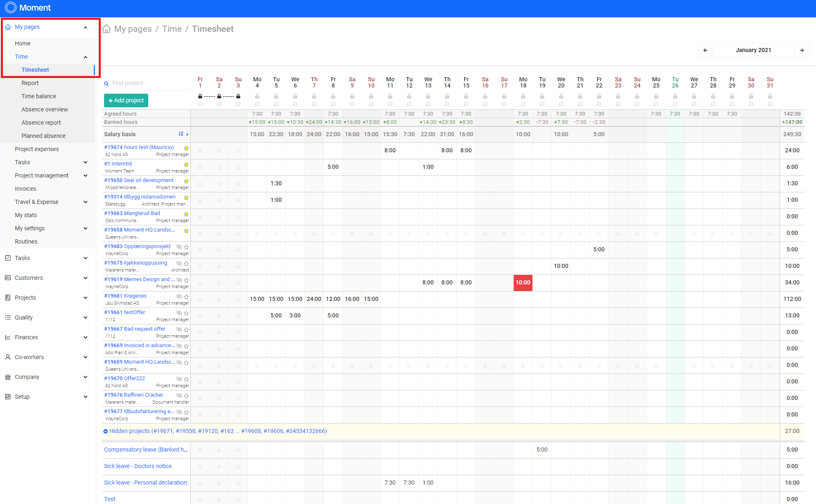Open the comment bubble under Friday 8
Viewport: 816px width, 504px height.
pos(333,104)
